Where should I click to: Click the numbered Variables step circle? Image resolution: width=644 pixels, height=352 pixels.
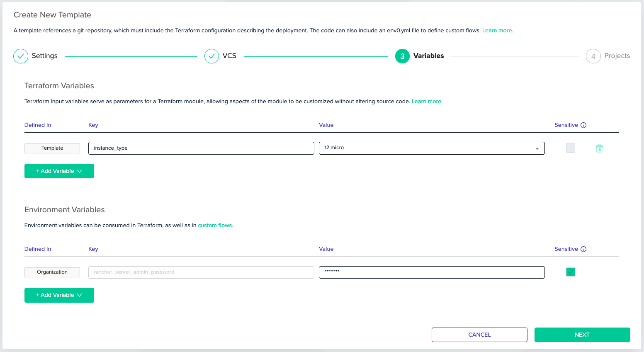[402, 56]
